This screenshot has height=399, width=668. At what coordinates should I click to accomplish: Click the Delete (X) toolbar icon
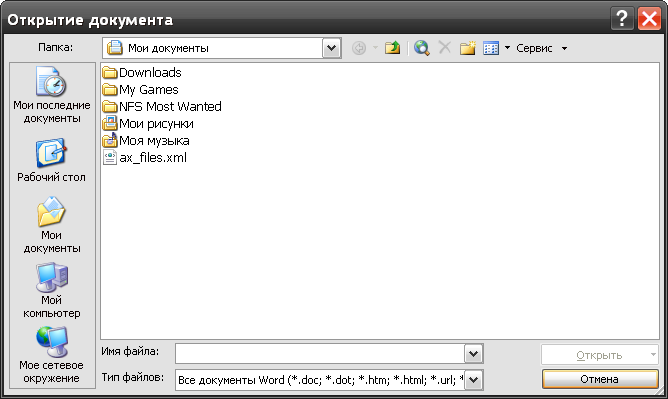445,47
